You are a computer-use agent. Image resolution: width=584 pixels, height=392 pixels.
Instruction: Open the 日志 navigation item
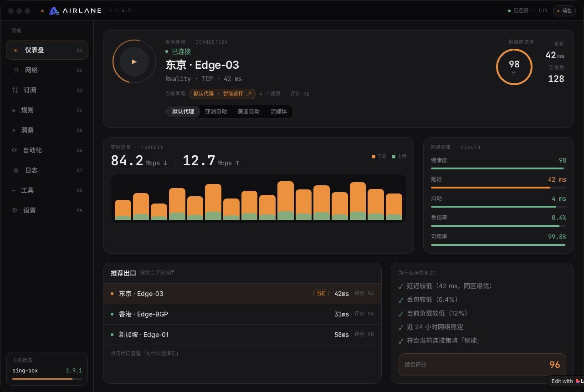[47, 170]
